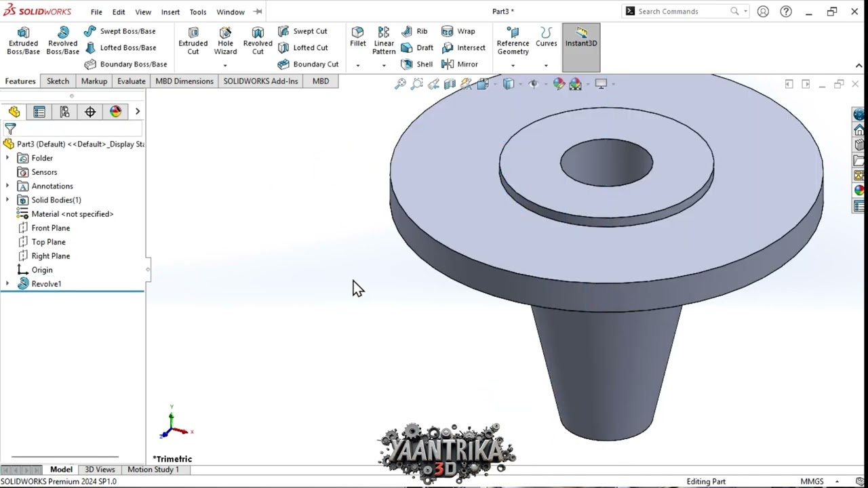The image size is (868, 488).
Task: Open the Hole Wizard tool
Action: [x=225, y=41]
